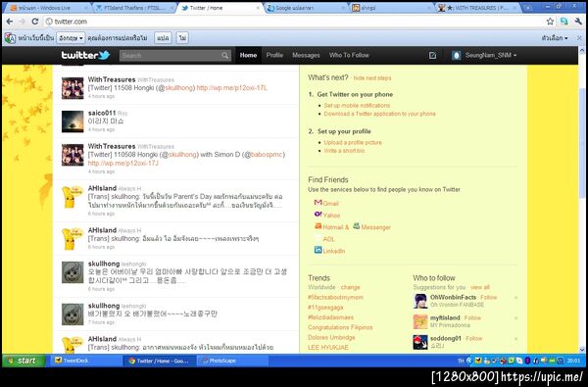Click change next to Trends Worldwide

tap(350, 288)
